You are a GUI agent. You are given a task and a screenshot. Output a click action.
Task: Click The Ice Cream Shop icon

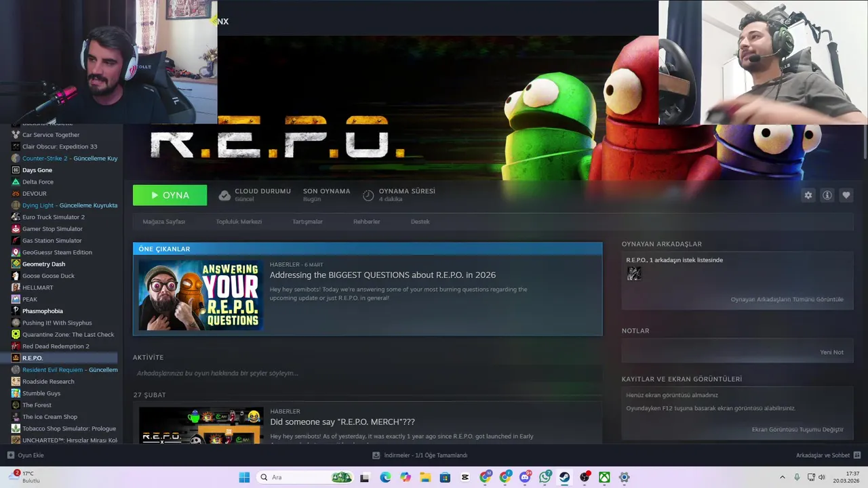coord(16,417)
